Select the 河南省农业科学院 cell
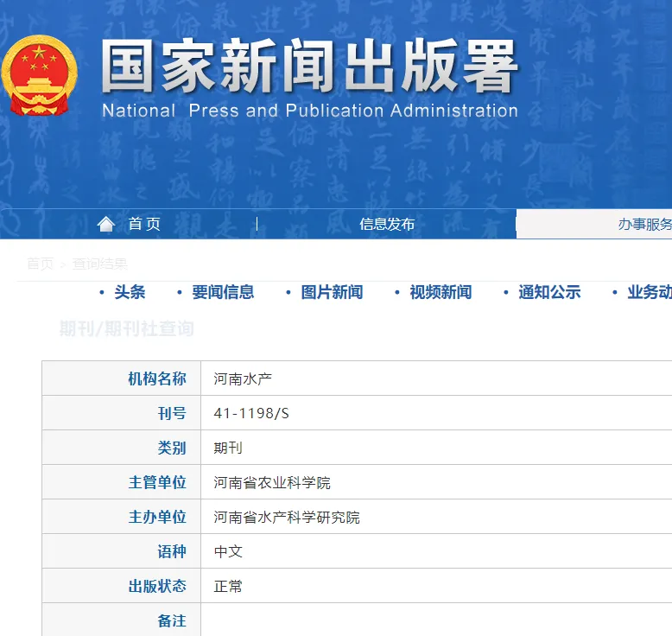The image size is (672, 636). click(272, 483)
